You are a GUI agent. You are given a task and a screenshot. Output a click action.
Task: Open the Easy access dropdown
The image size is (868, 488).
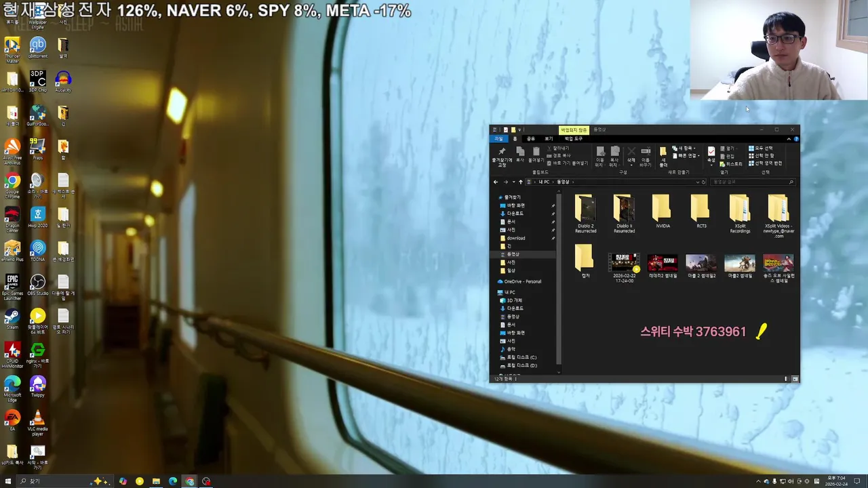686,155
